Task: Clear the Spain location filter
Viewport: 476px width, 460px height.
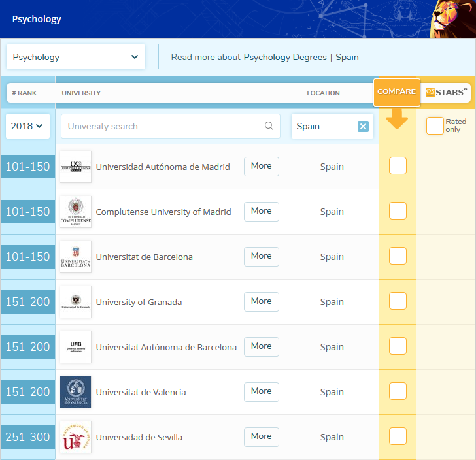Action: tap(363, 126)
